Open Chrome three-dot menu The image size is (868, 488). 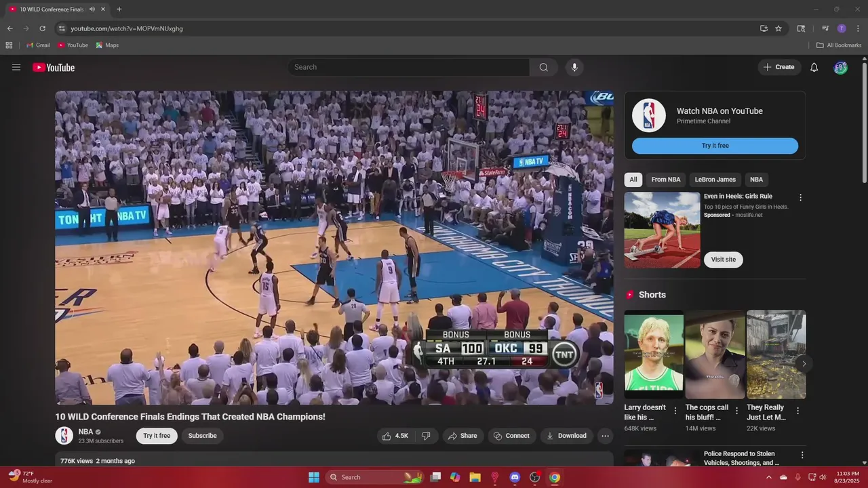point(858,28)
